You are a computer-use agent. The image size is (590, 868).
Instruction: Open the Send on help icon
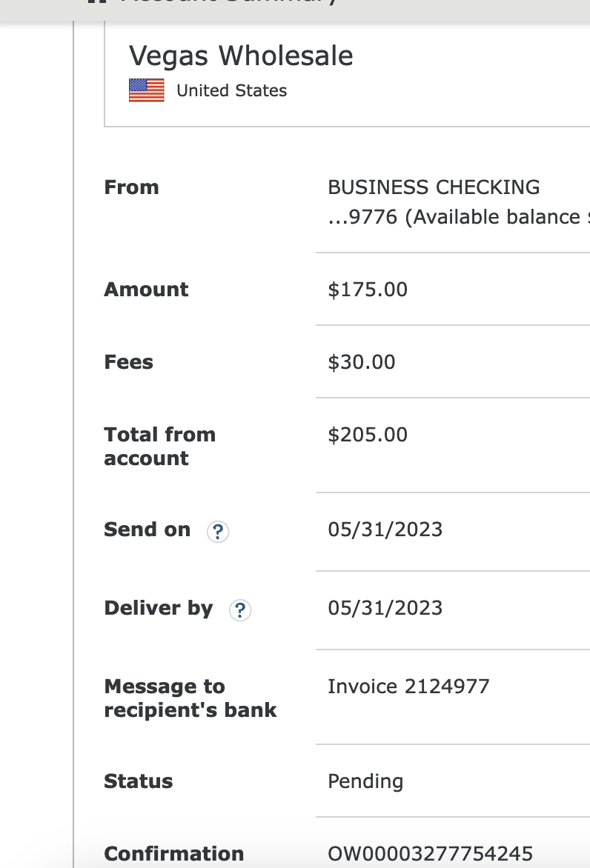pos(218,532)
